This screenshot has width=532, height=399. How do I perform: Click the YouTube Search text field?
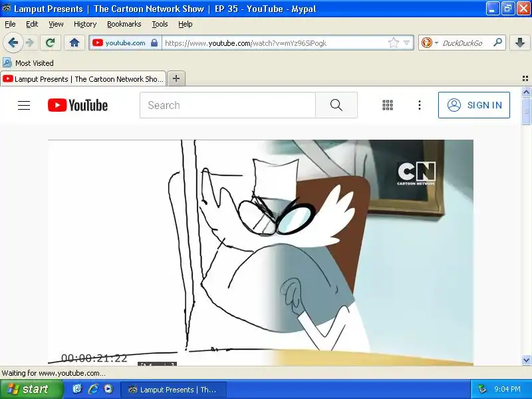tap(227, 105)
